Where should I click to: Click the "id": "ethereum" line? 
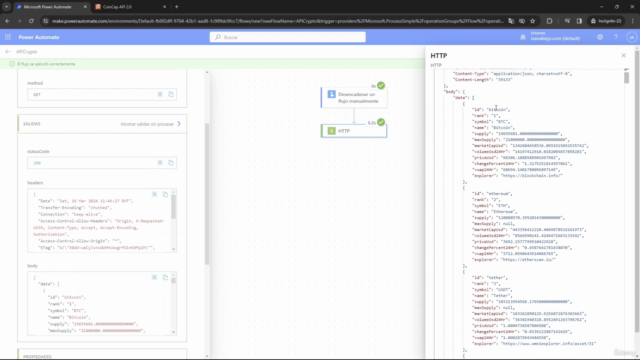[x=492, y=193]
